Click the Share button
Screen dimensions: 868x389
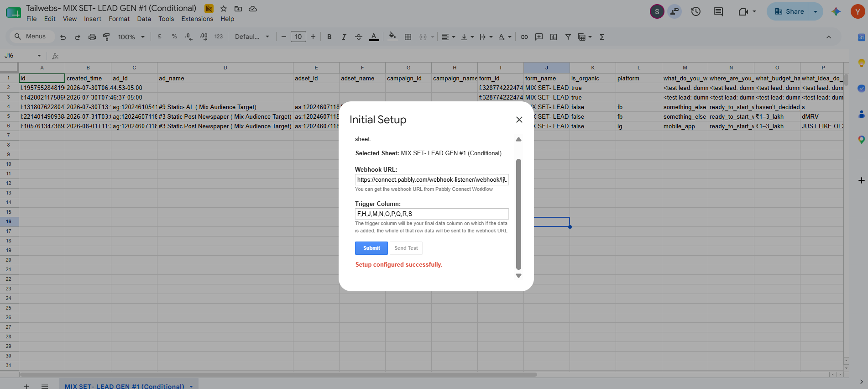(789, 11)
